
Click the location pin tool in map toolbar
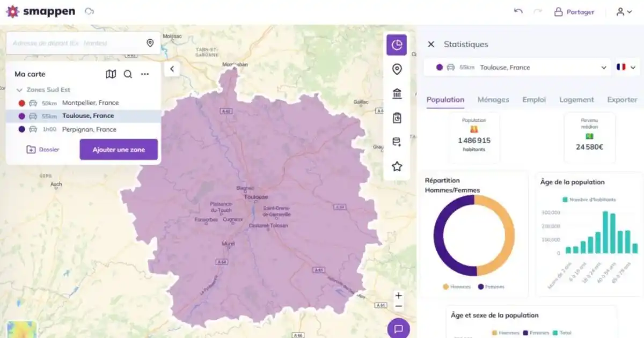(x=397, y=69)
